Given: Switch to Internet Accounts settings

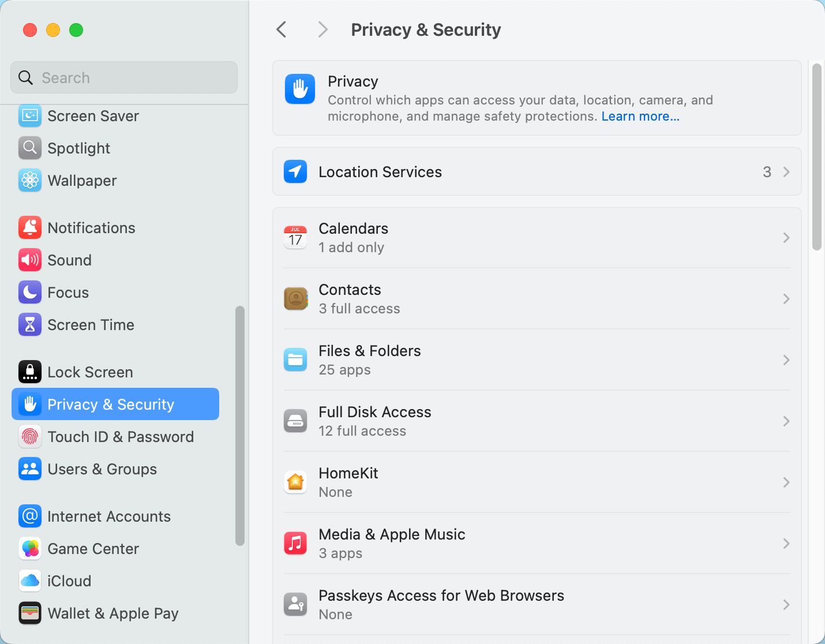Looking at the screenshot, I should click(109, 516).
